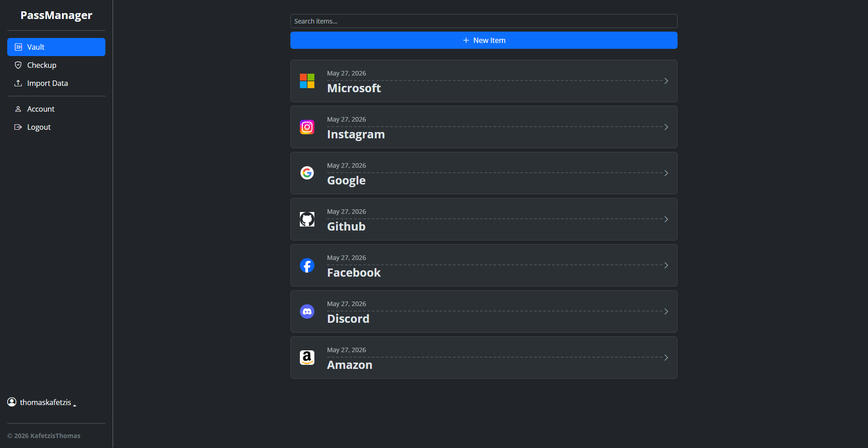
Task: Click the May 27, 2026 date above Facebook
Action: (346, 258)
